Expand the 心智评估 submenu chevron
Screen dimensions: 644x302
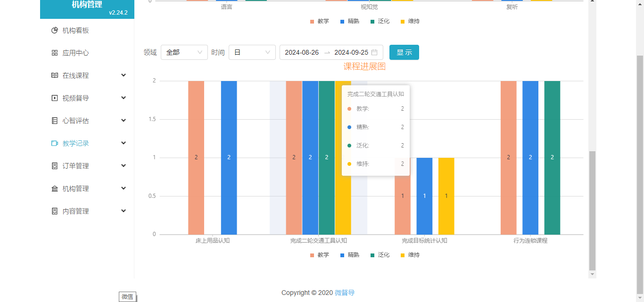click(124, 121)
